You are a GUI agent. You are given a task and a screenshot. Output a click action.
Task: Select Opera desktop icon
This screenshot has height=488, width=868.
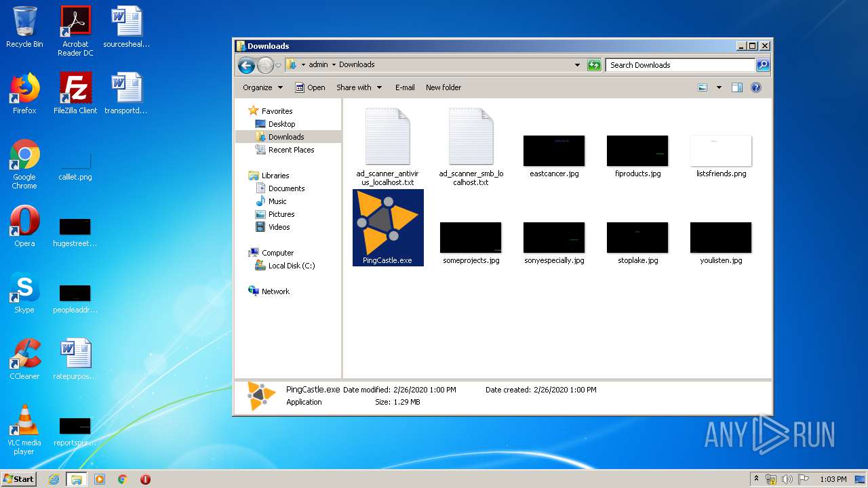coord(24,226)
